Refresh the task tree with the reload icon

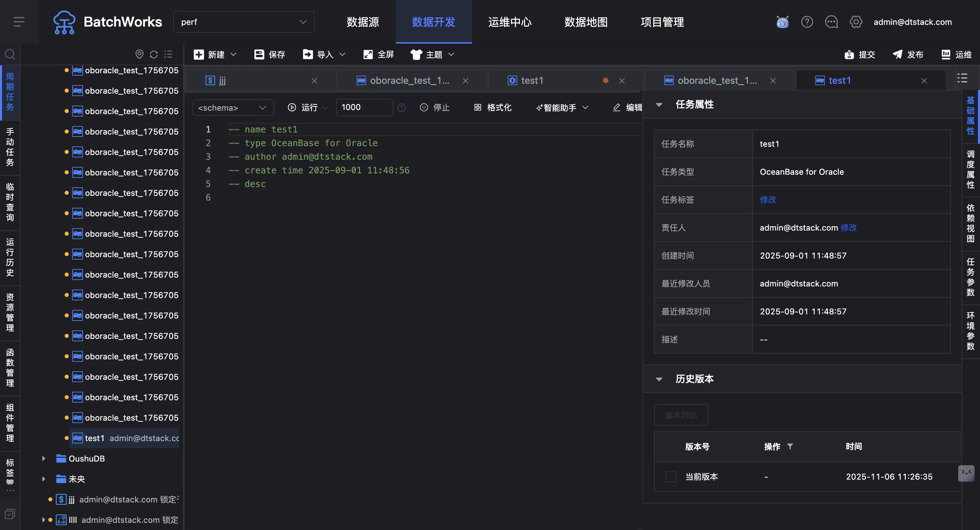coord(154,54)
